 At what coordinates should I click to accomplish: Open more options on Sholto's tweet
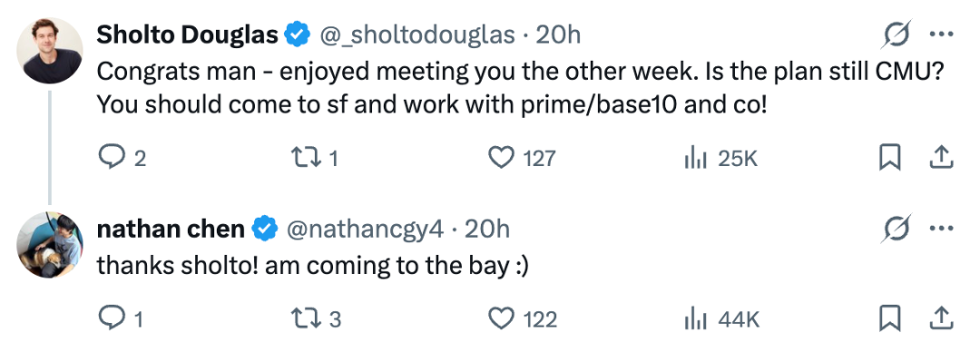(x=941, y=35)
